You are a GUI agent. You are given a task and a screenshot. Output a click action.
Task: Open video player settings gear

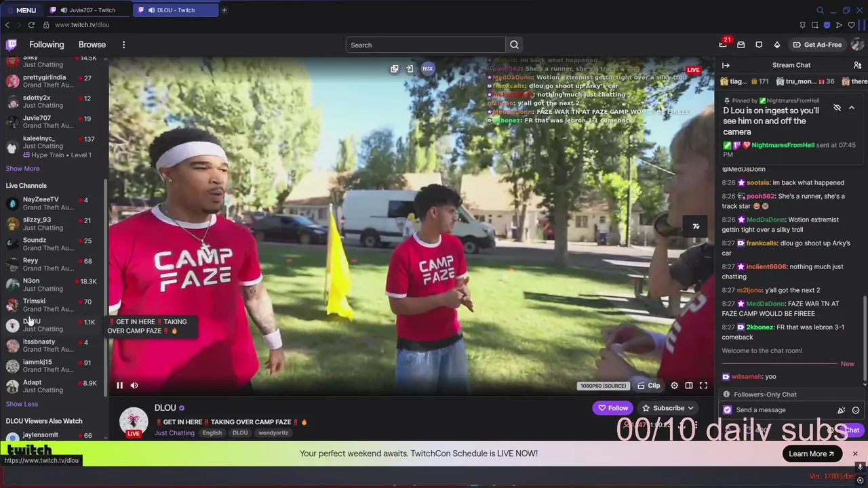(674, 386)
